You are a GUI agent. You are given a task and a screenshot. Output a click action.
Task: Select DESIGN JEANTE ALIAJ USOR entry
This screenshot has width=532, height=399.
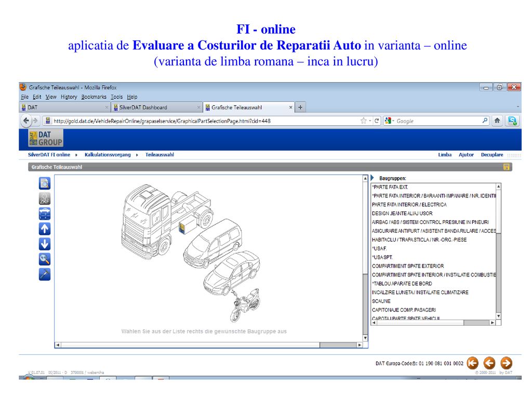click(x=434, y=214)
